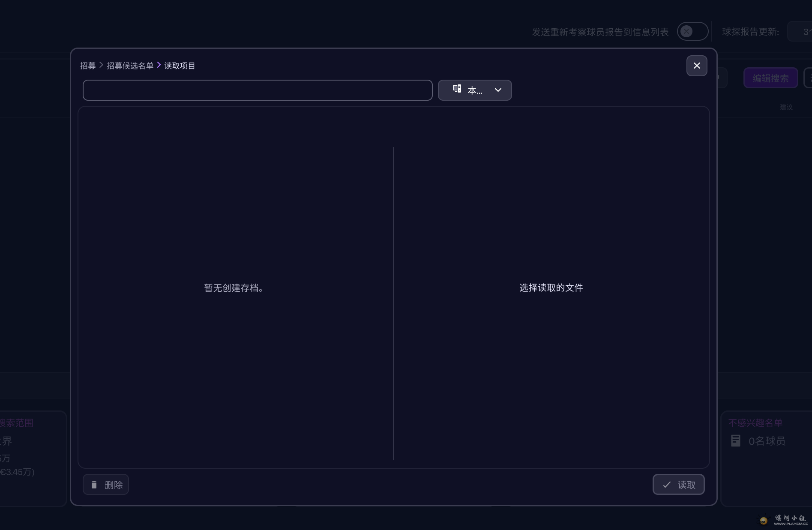Click the 搜索范围 card heading
This screenshot has width=812, height=530.
[x=17, y=423]
